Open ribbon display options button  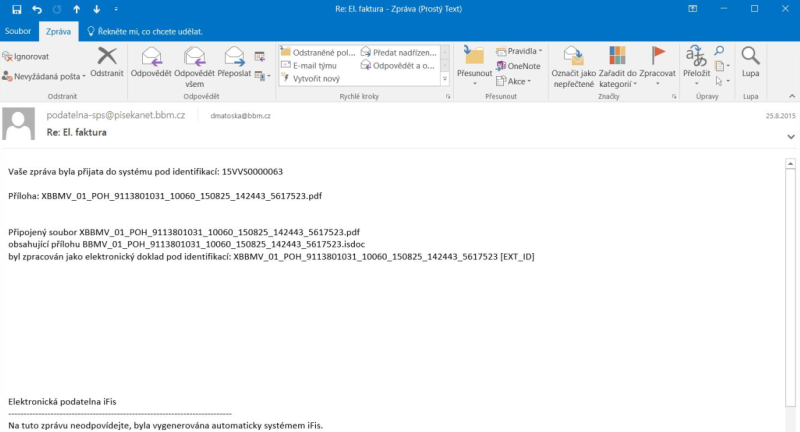692,9
